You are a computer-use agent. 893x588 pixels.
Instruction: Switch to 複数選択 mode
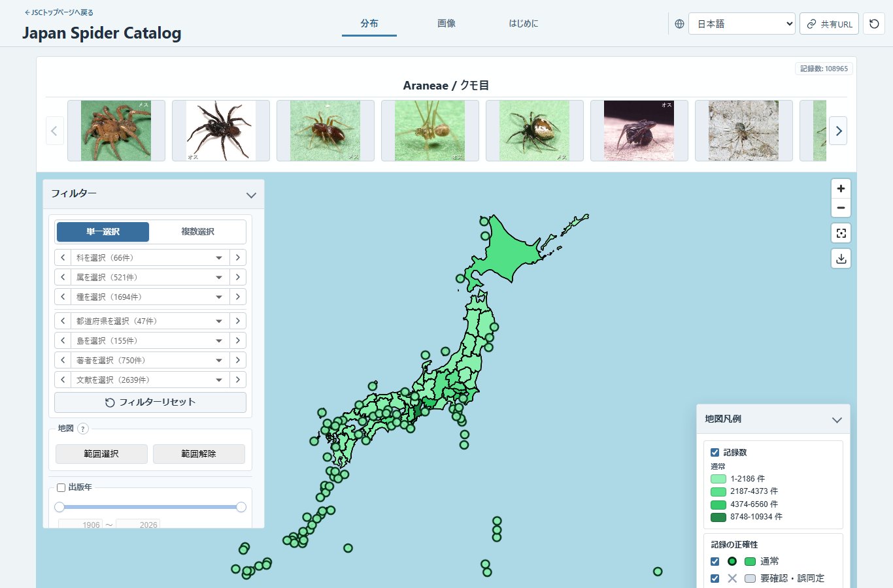point(197,232)
